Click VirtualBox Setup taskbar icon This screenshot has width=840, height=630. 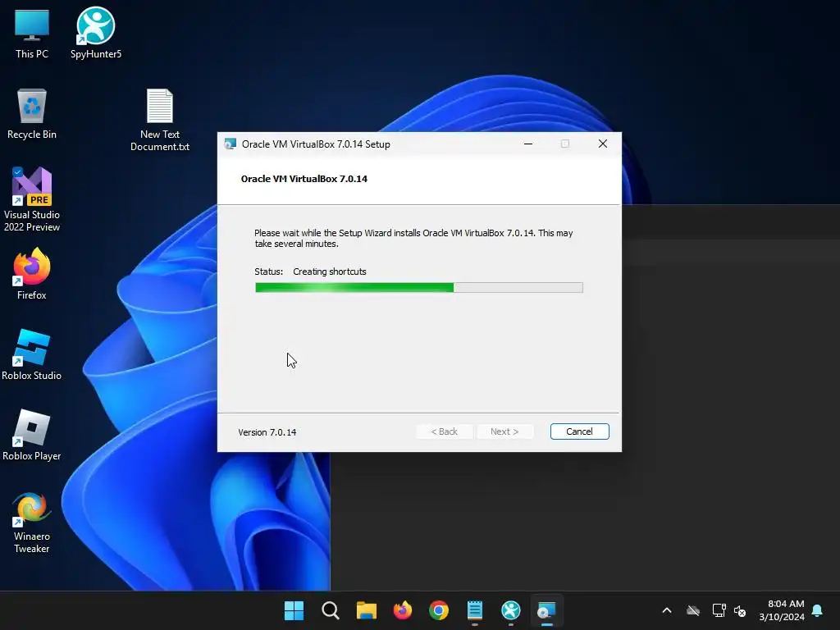click(546, 610)
